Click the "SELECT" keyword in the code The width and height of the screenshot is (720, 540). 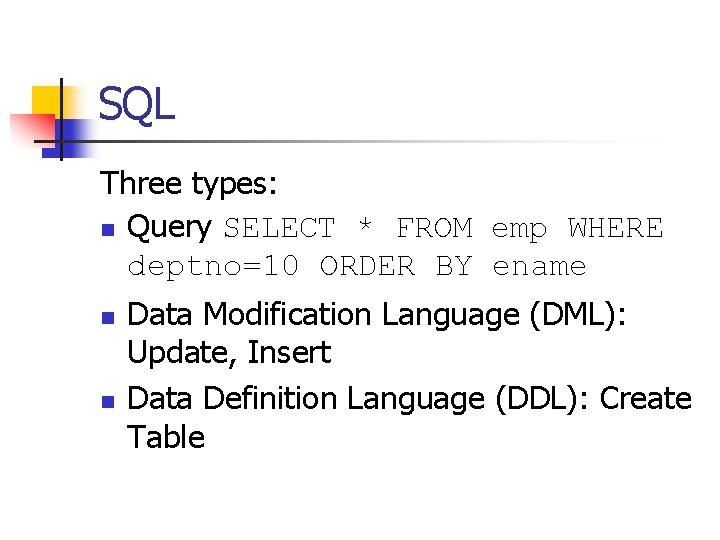(279, 229)
